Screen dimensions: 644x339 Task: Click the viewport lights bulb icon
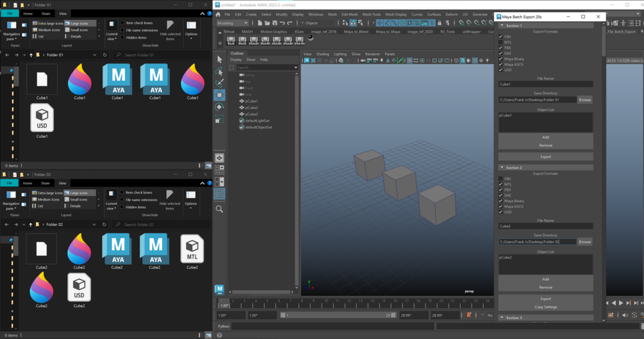pyautogui.click(x=488, y=60)
